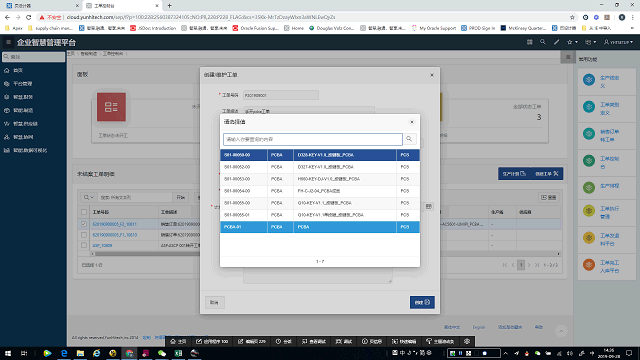The image size is (640, 360).
Task: Click the create work order blue button
Action: click(x=547, y=174)
